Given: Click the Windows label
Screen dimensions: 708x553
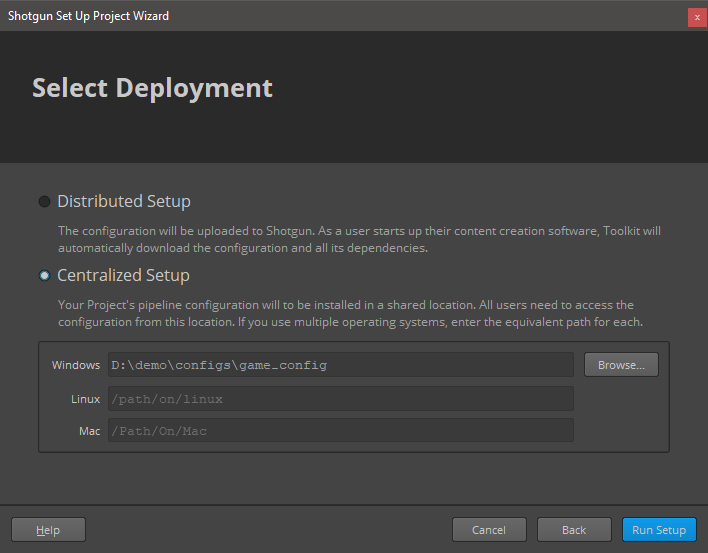Looking at the screenshot, I should point(76,365).
